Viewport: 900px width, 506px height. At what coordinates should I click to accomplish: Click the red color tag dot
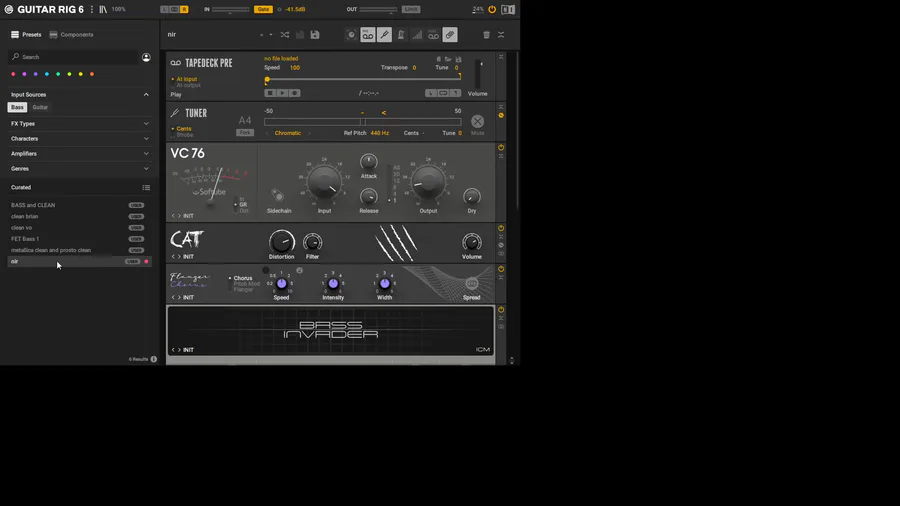pyautogui.click(x=13, y=74)
